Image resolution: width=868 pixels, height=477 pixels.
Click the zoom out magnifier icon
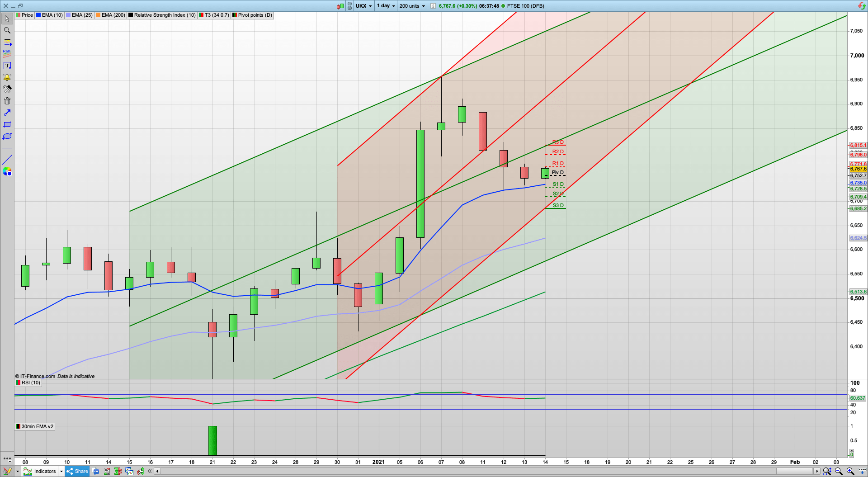point(839,471)
